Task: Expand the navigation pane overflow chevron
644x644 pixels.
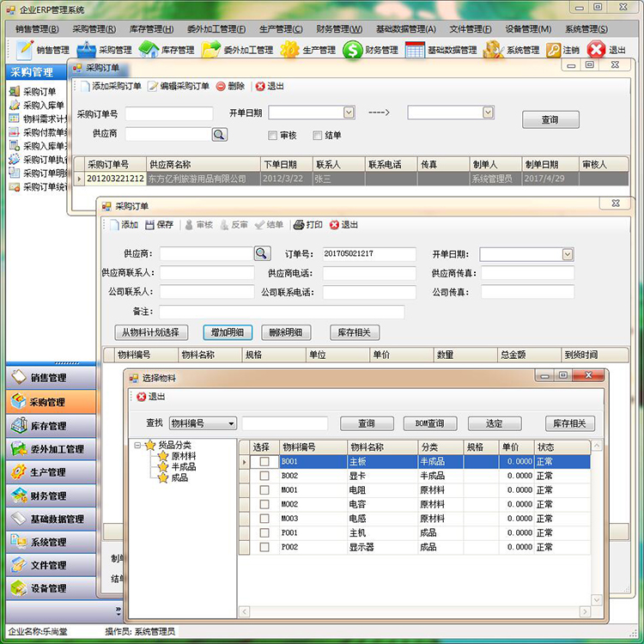Action: [118, 611]
